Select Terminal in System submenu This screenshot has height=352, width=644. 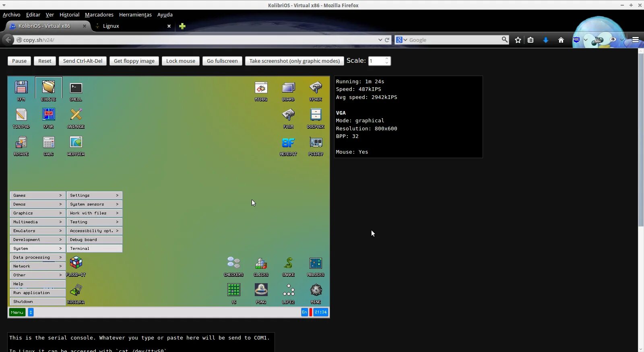(94, 249)
